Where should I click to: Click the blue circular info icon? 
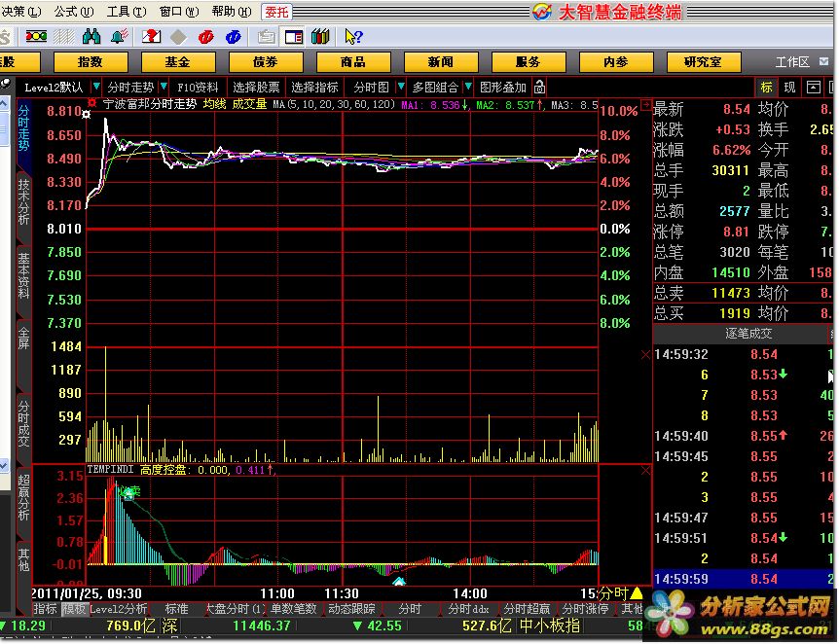[234, 37]
